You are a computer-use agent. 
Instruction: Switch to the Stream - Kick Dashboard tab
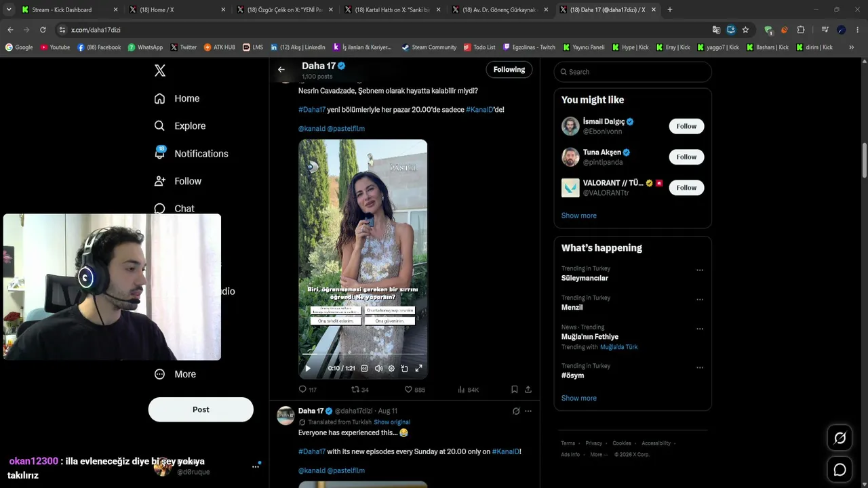[x=70, y=9]
